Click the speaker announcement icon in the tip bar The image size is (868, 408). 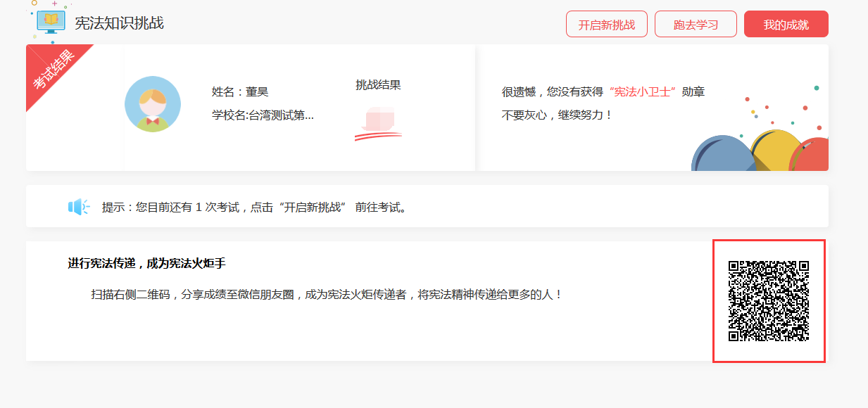click(x=77, y=205)
